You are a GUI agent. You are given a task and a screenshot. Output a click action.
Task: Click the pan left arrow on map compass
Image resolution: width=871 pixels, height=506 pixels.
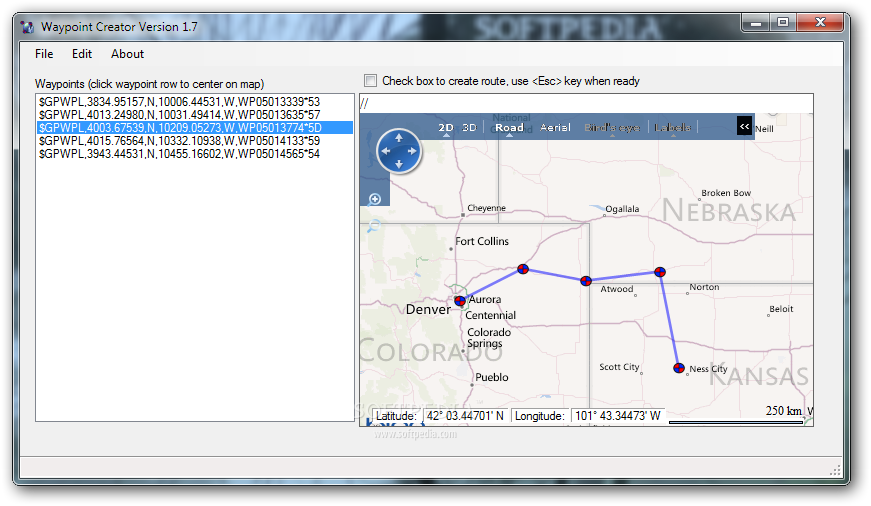386,151
